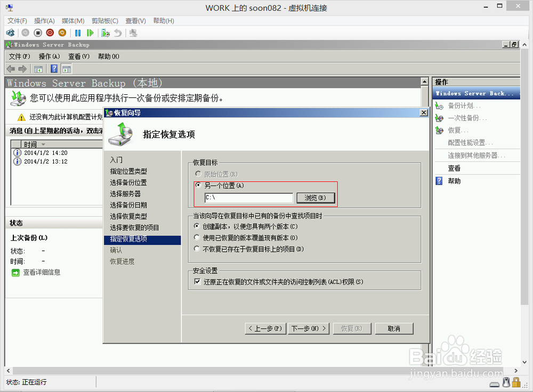
Task: Click the recovery path field containing C:\
Action: point(249,198)
